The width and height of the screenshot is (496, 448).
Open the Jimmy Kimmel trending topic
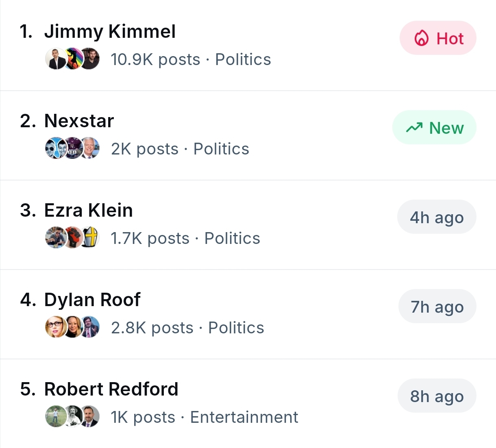[110, 32]
